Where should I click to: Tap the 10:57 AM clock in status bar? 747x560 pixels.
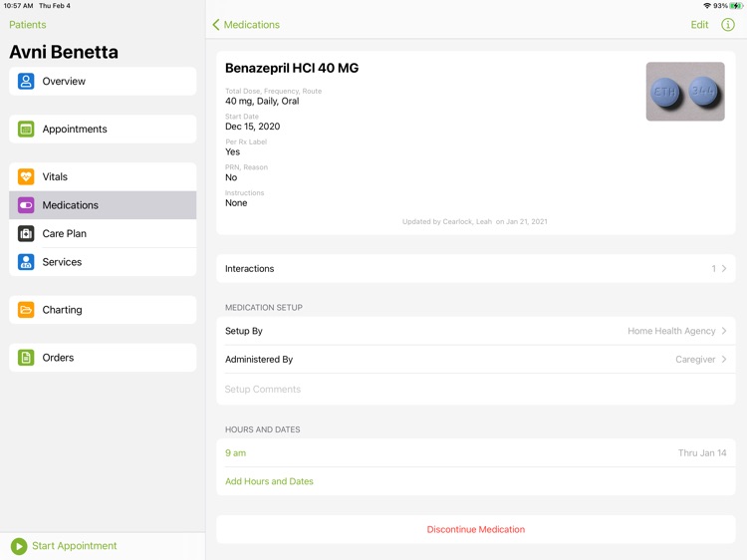pyautogui.click(x=18, y=6)
